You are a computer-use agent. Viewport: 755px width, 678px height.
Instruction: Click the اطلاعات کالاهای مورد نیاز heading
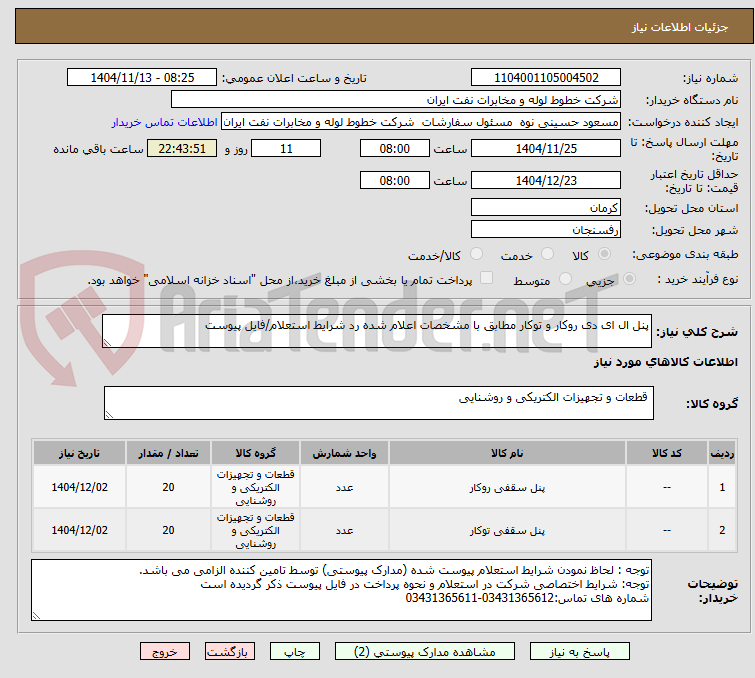tap(665, 362)
